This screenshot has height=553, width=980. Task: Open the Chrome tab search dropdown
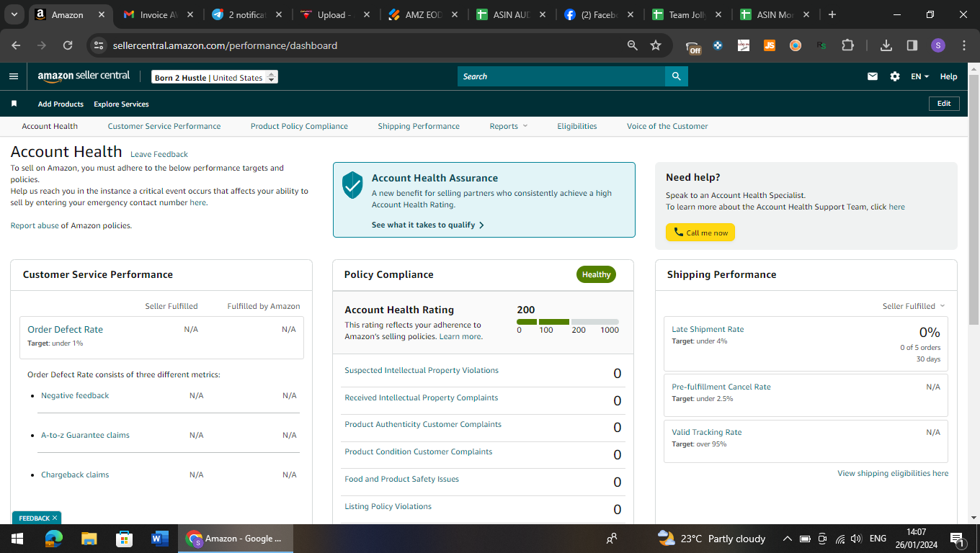[14, 14]
